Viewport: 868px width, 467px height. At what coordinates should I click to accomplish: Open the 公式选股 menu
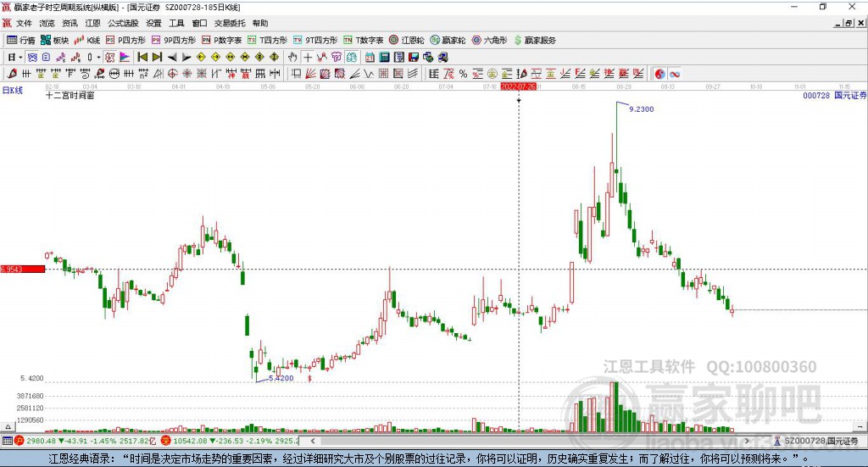pos(123,23)
